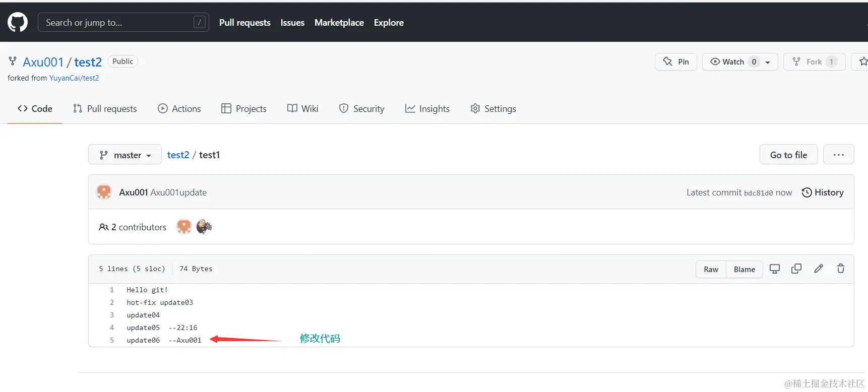Screen dimensions: 868x392
Task: Open Issues in top navigation
Action: click(292, 23)
